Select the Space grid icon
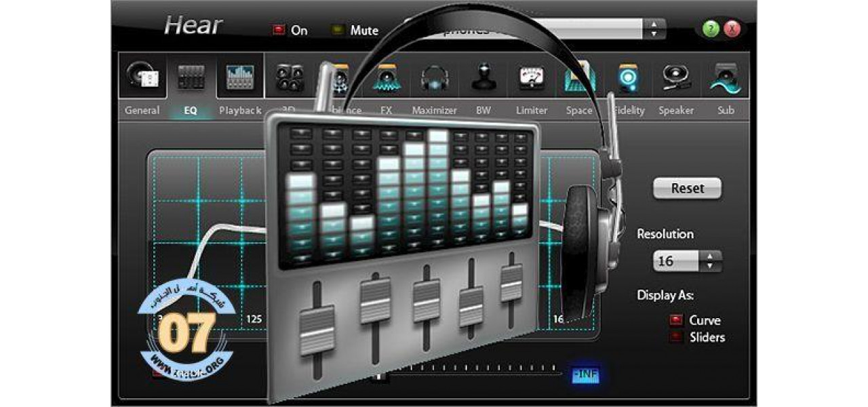 point(579,78)
